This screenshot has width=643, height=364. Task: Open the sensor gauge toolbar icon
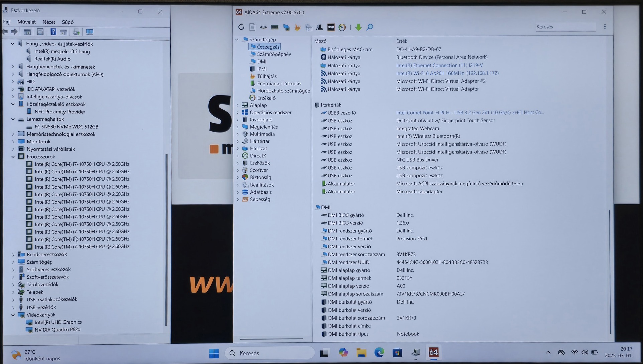tap(342, 27)
